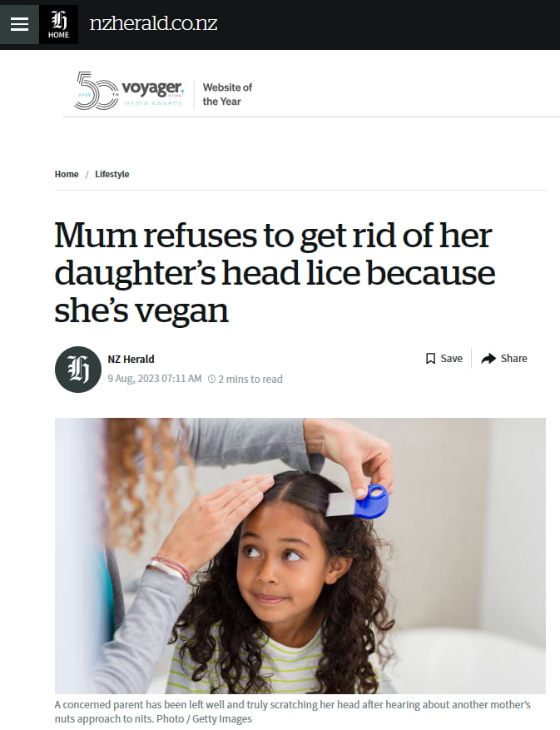Viewport: 560px width, 730px height.
Task: Open the nzherald.co.nz site title
Action: pos(153,24)
